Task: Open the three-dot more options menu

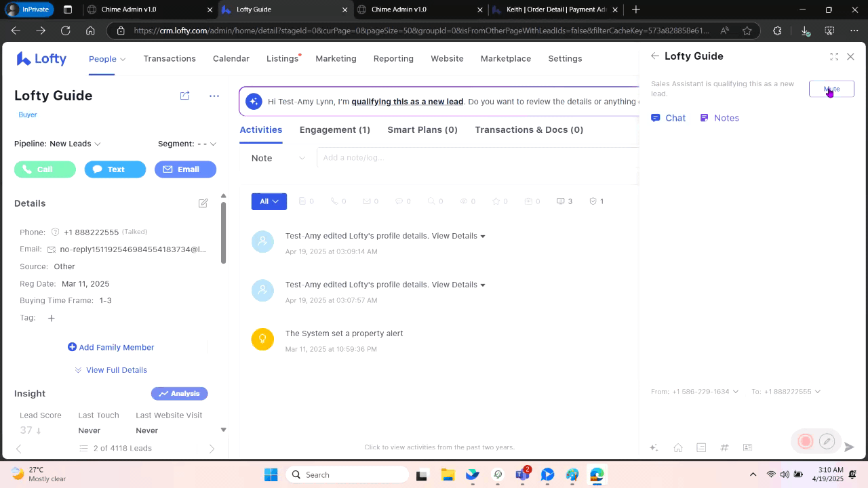Action: (214, 96)
